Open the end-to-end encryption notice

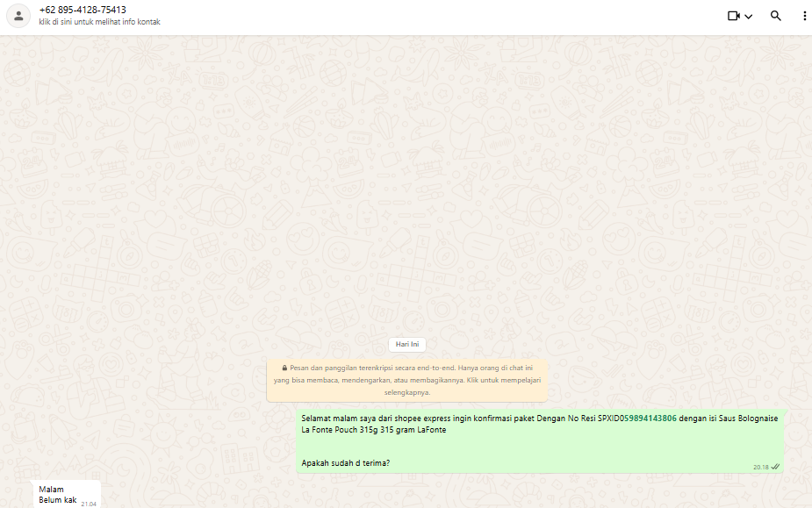(407, 380)
